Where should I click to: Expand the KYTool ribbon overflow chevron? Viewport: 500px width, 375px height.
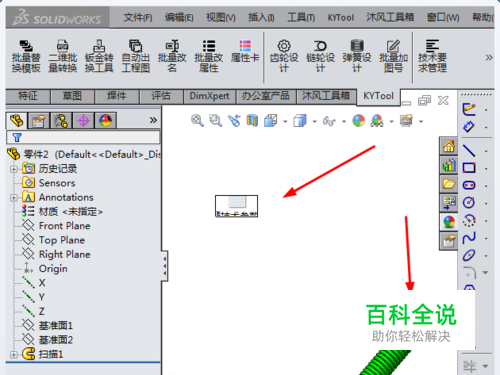point(489,57)
